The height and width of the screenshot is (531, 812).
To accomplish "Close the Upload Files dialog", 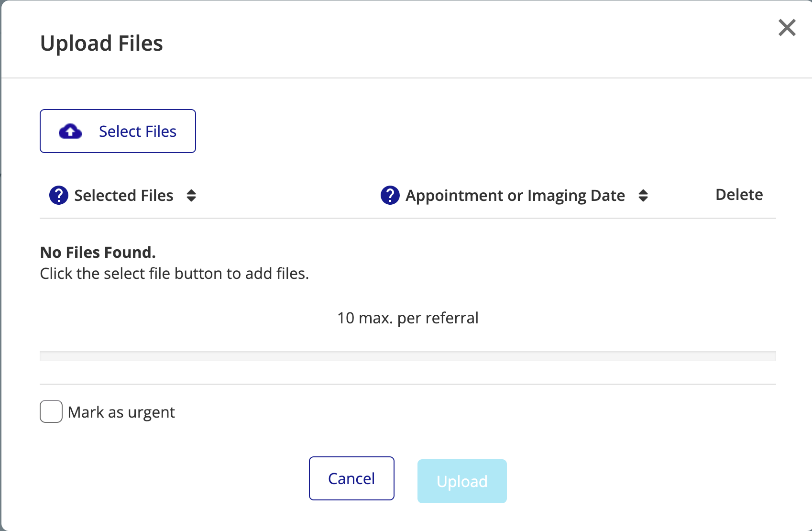I will [x=786, y=28].
